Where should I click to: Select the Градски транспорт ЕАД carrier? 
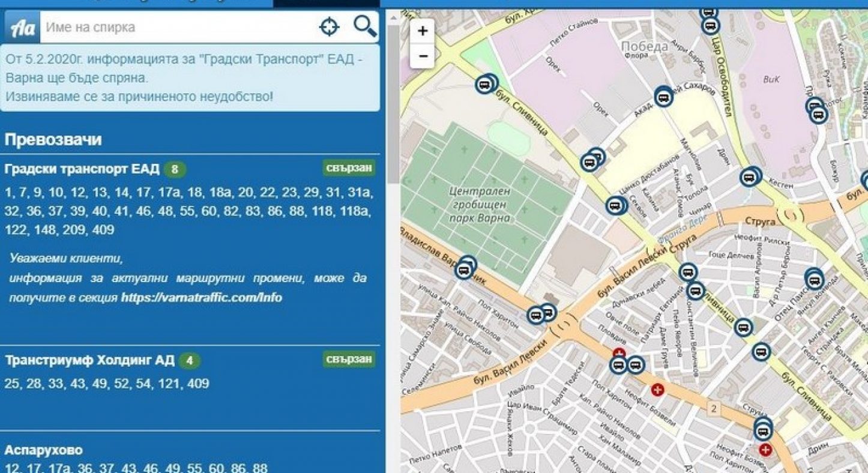[82, 169]
